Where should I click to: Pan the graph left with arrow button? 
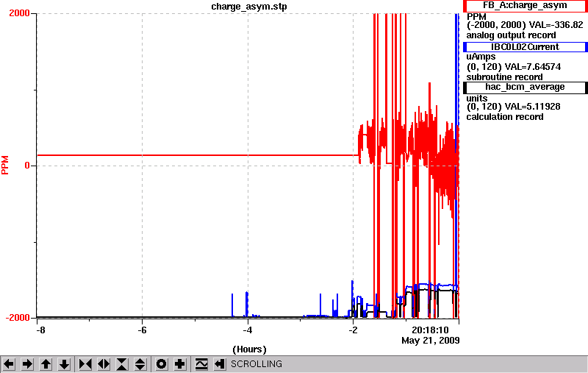[x=9, y=364]
